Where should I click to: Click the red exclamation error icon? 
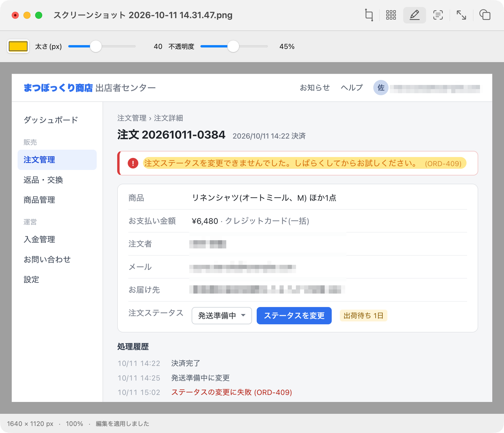(133, 163)
